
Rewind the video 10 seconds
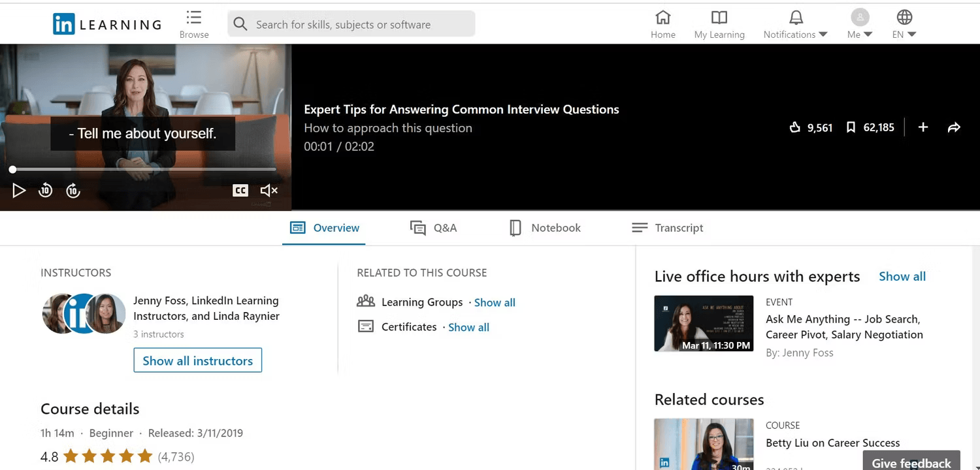(x=45, y=191)
